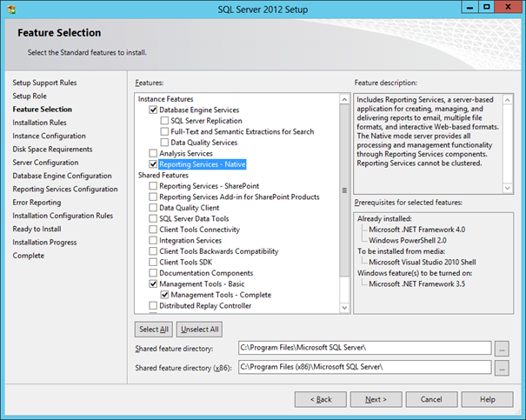Enable Data Quality Services checkbox
This screenshot has height=420, width=526.
[x=164, y=143]
